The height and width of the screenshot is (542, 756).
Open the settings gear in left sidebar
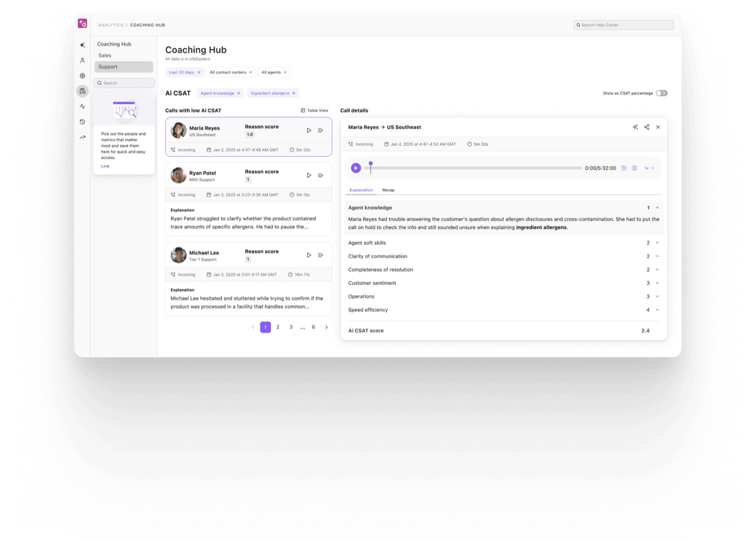click(82, 76)
